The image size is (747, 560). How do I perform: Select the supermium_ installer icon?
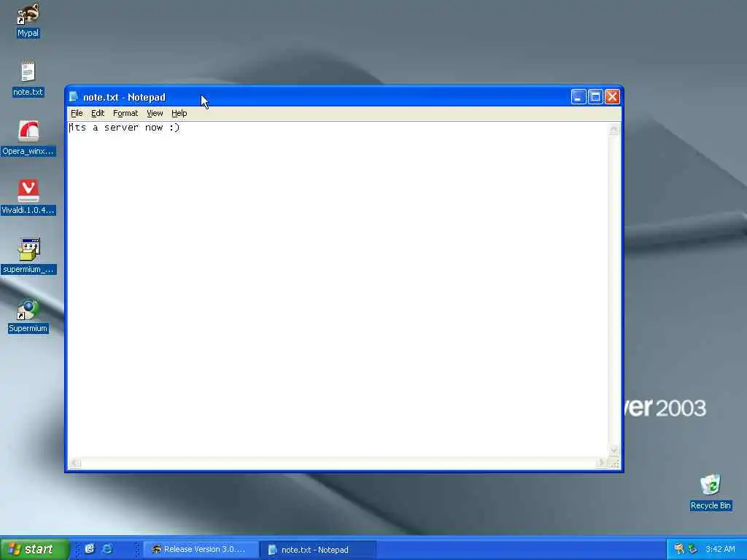pyautogui.click(x=28, y=256)
